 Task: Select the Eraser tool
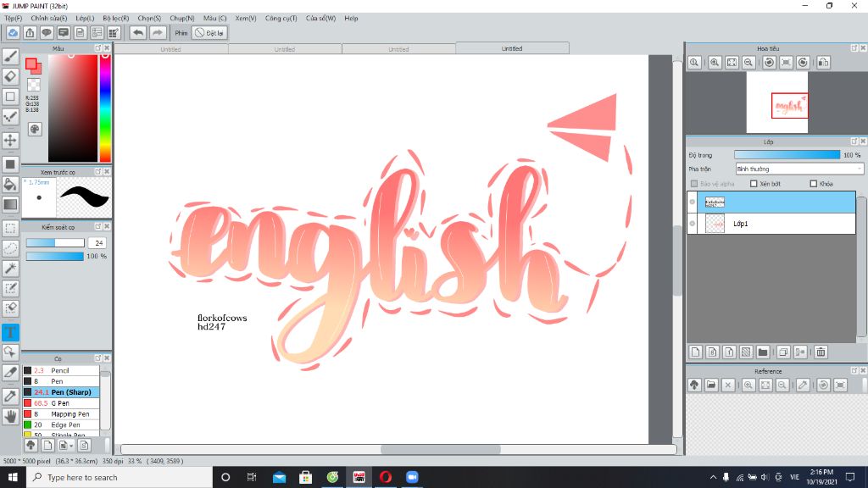(x=10, y=76)
